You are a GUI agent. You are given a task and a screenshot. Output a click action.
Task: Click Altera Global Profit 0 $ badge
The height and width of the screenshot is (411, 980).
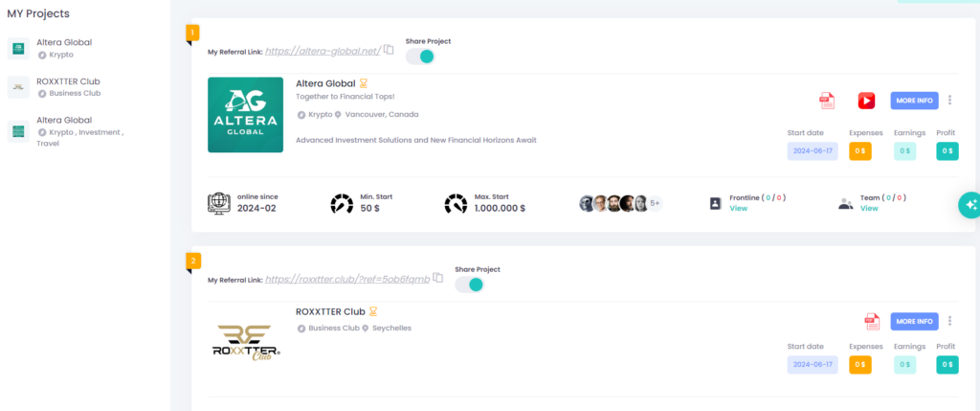coord(947,150)
